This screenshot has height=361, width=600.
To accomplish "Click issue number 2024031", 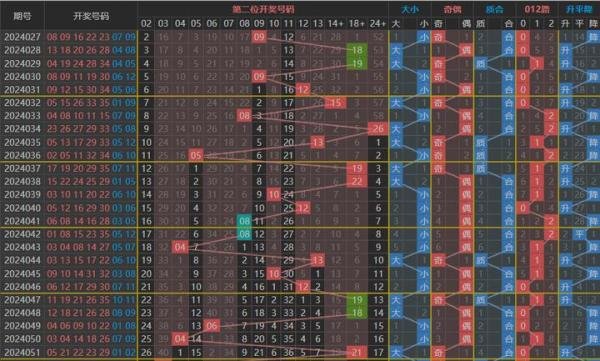I will tap(22, 90).
